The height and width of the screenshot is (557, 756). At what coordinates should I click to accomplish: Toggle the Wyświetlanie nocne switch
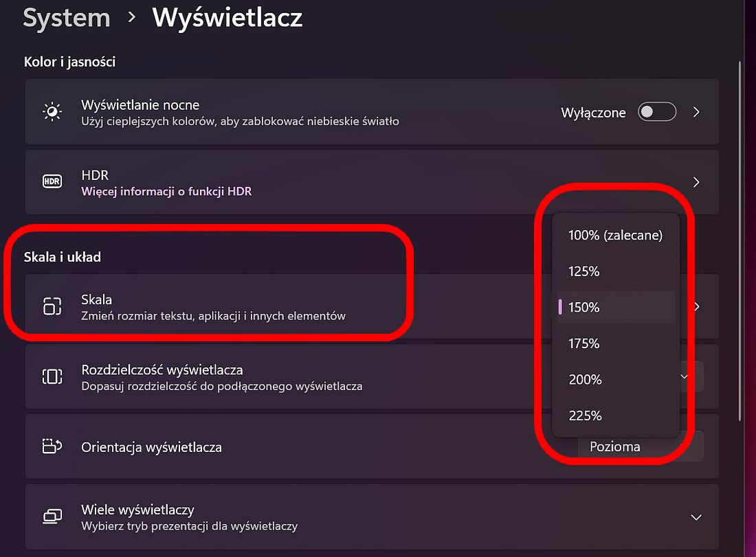(656, 112)
